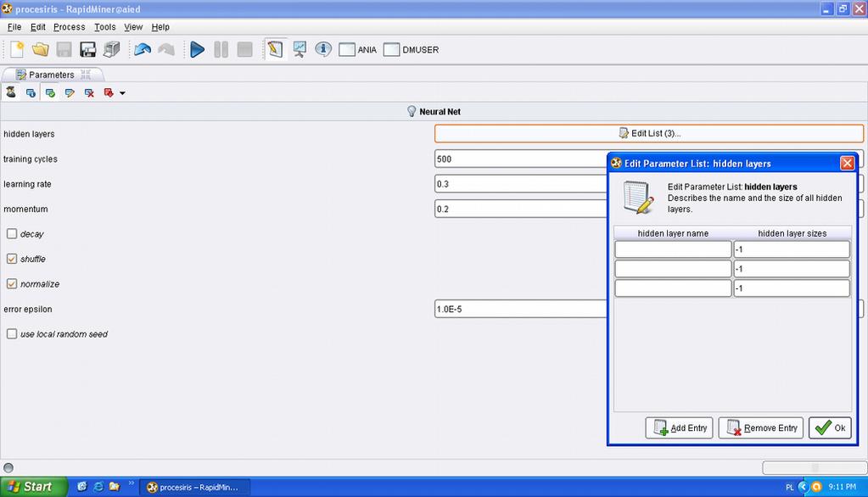868x497 pixels.
Task: Click the red breakpoint arrow icon
Action: coord(109,93)
